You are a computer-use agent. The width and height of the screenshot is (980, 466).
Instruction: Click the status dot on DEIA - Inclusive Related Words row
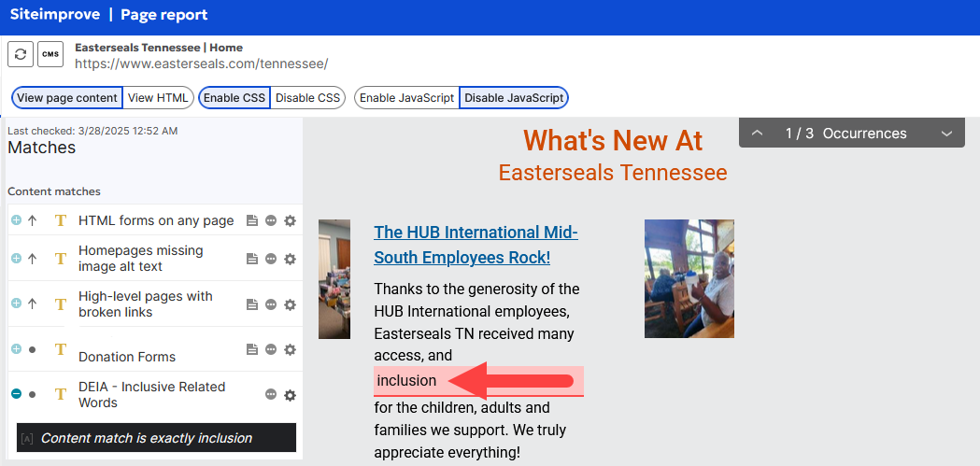coord(33,394)
